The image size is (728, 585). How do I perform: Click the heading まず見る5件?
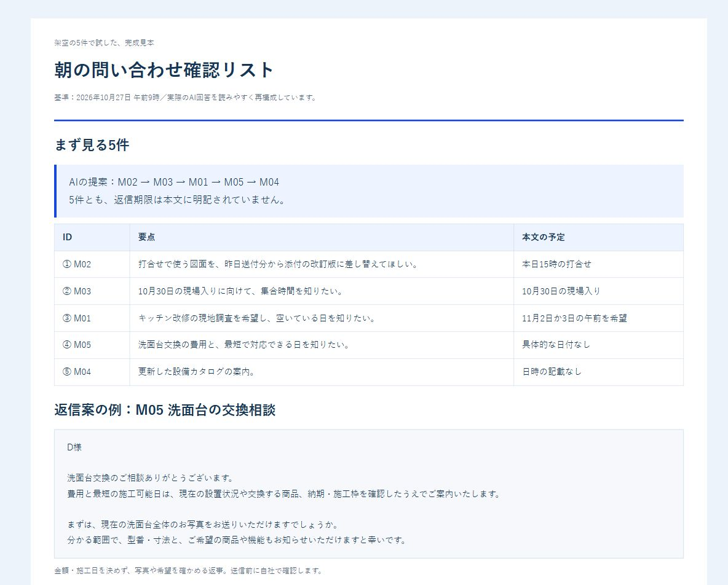click(x=92, y=145)
